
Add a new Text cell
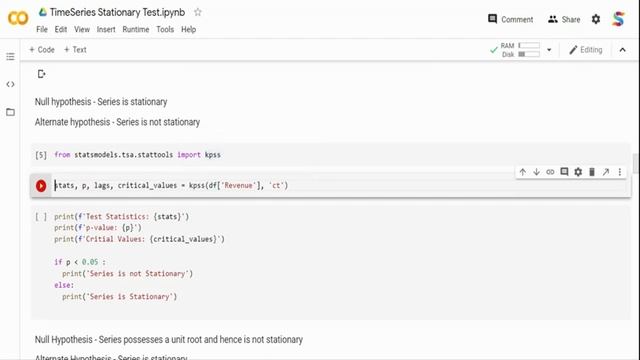(75, 49)
